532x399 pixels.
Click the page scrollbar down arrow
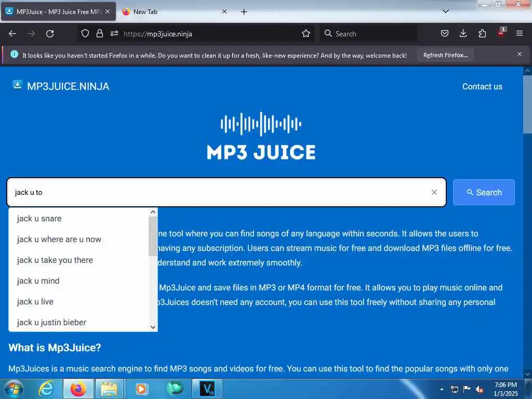[x=528, y=374]
